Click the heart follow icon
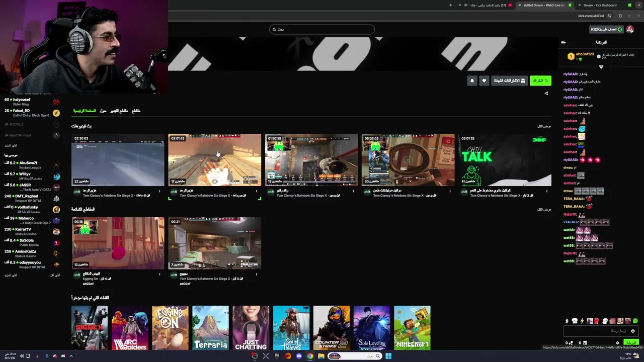 484,80
